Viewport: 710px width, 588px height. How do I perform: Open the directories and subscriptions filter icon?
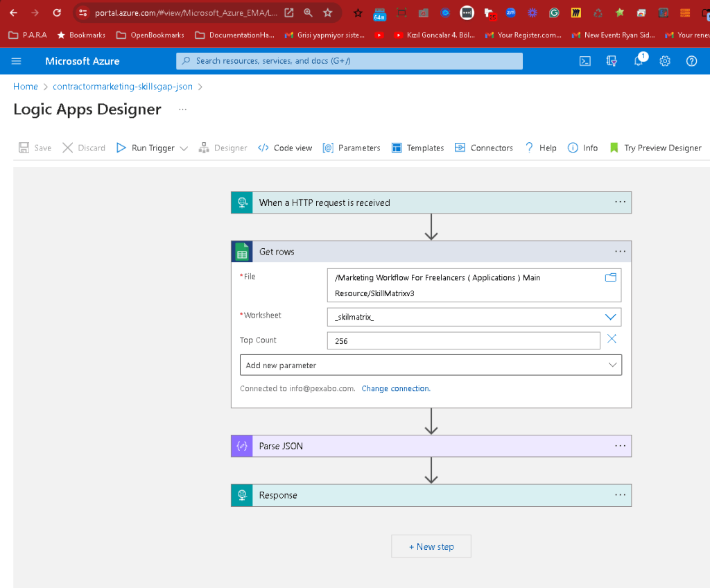612,61
